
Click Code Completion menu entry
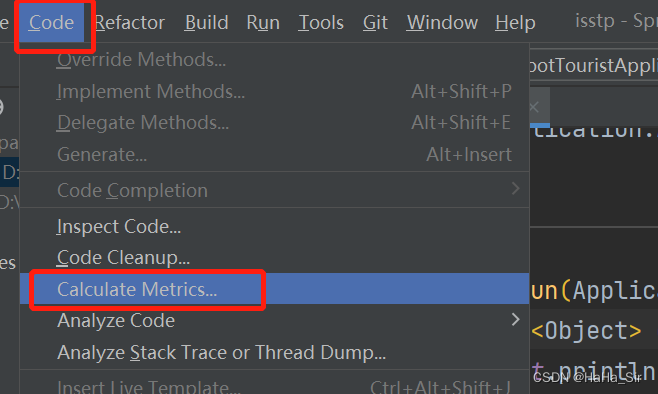(274, 190)
